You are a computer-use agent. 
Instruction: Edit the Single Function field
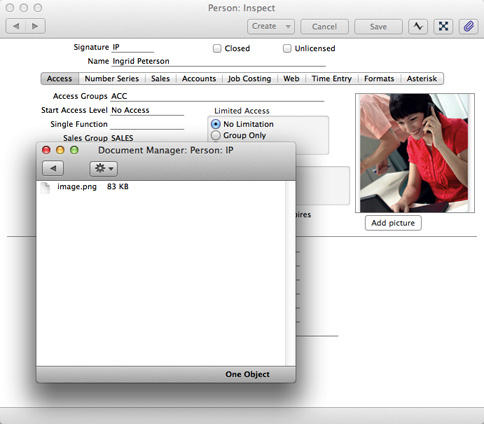click(147, 124)
